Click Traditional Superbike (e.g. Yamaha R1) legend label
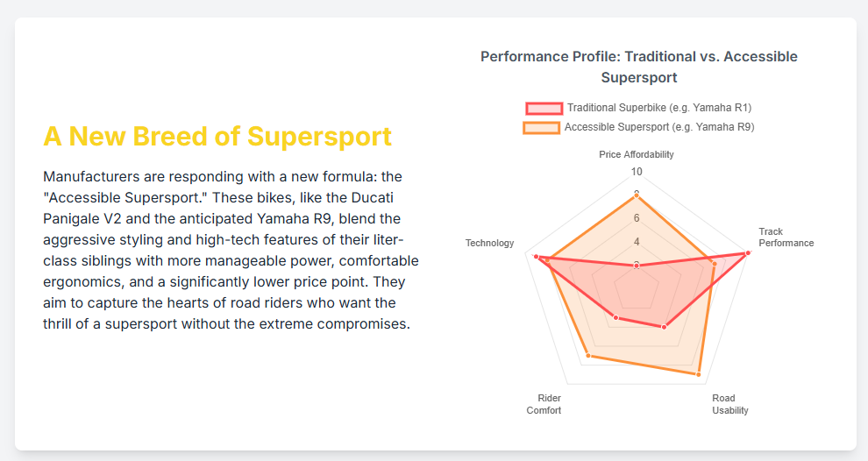 (658, 108)
